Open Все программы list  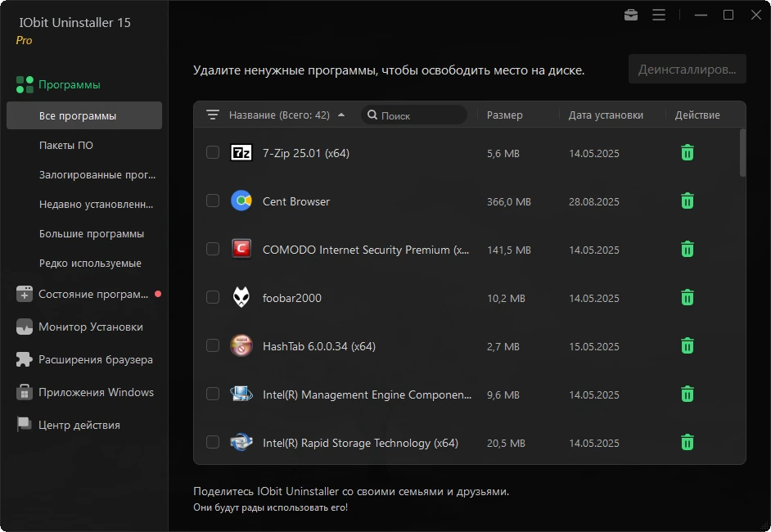click(84, 115)
